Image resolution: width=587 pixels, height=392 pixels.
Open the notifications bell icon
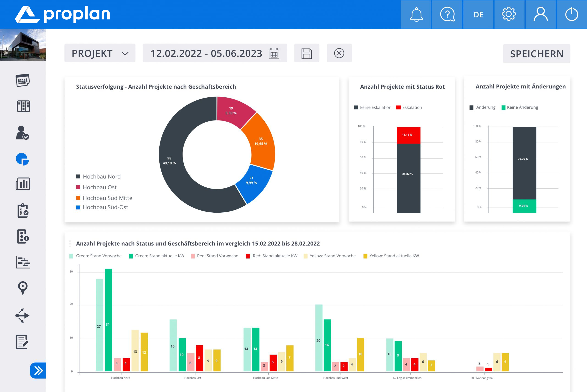coord(416,14)
